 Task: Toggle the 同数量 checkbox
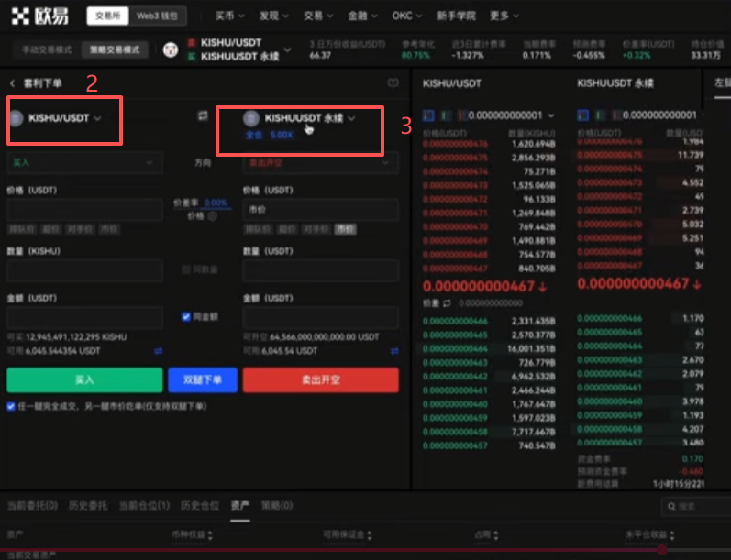pyautogui.click(x=186, y=269)
